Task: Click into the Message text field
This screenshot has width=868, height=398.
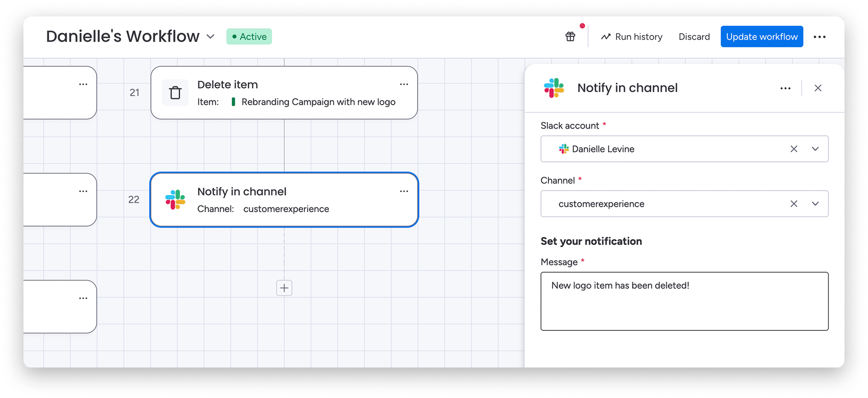Action: 684,301
